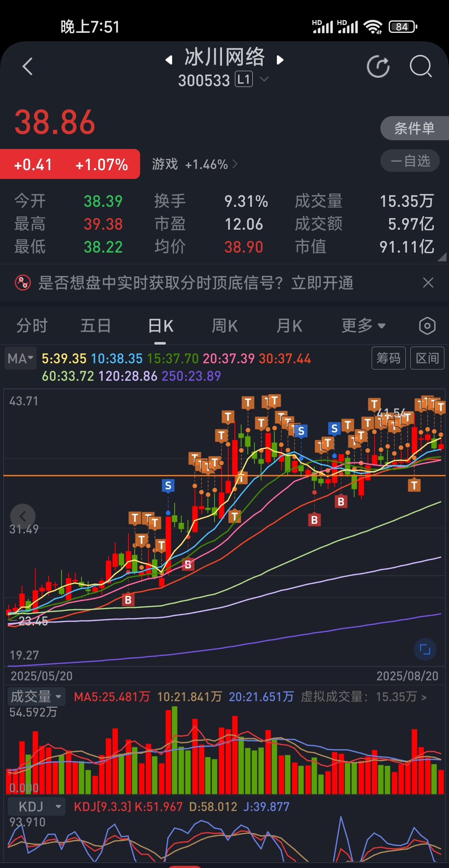This screenshot has width=449, height=868.
Task: Tap 成交额 value 5.97亿
Action: 411,224
